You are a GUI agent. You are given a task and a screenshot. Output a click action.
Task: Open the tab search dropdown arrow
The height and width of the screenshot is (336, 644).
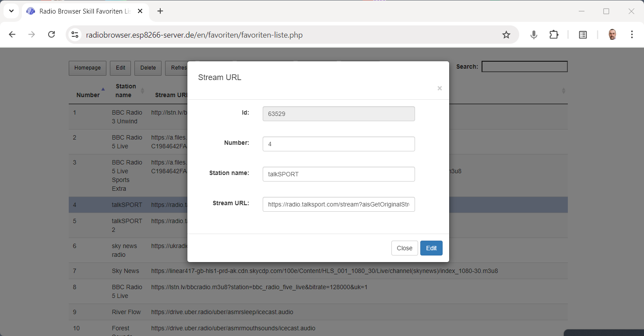point(11,11)
